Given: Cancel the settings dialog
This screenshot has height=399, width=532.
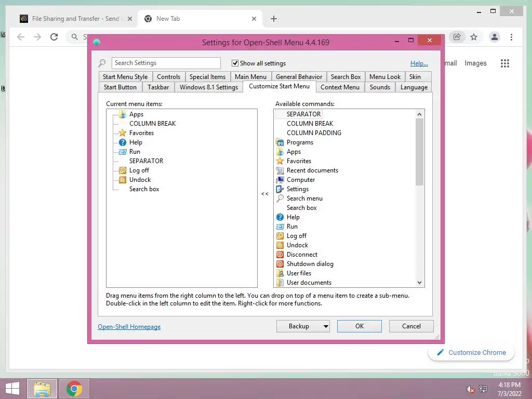Looking at the screenshot, I should (x=411, y=326).
